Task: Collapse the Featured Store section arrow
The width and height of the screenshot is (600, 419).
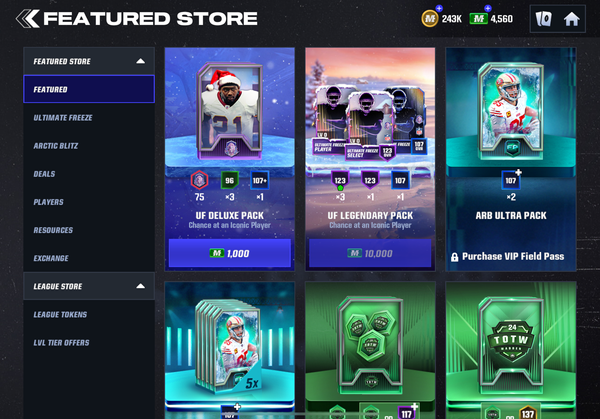Action: point(140,61)
